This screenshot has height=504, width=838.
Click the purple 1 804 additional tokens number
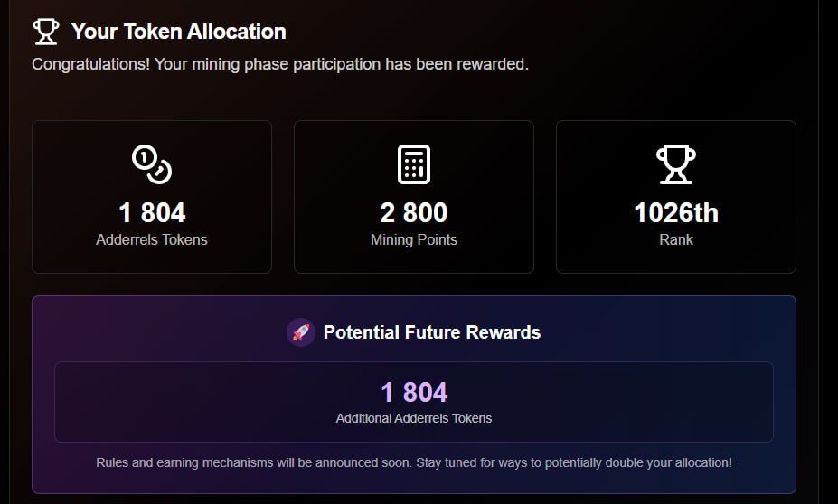(x=414, y=392)
